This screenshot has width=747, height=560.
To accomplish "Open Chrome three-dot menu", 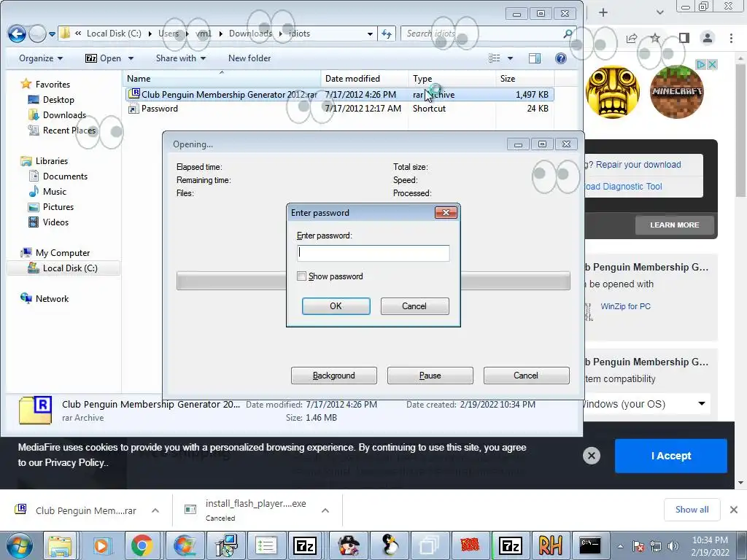I will [x=731, y=38].
